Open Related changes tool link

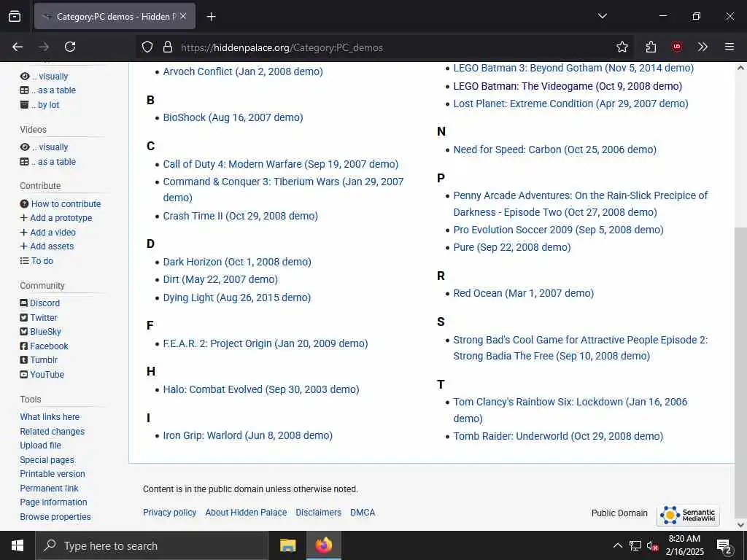coord(53,432)
